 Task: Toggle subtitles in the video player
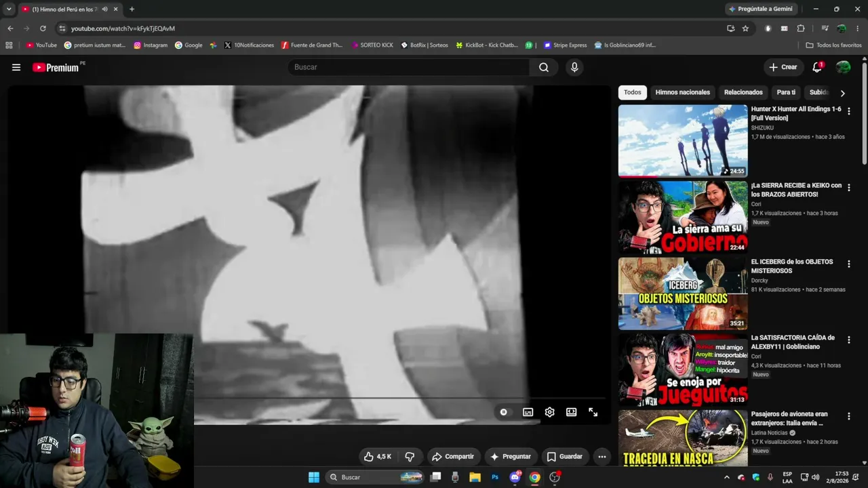(528, 412)
